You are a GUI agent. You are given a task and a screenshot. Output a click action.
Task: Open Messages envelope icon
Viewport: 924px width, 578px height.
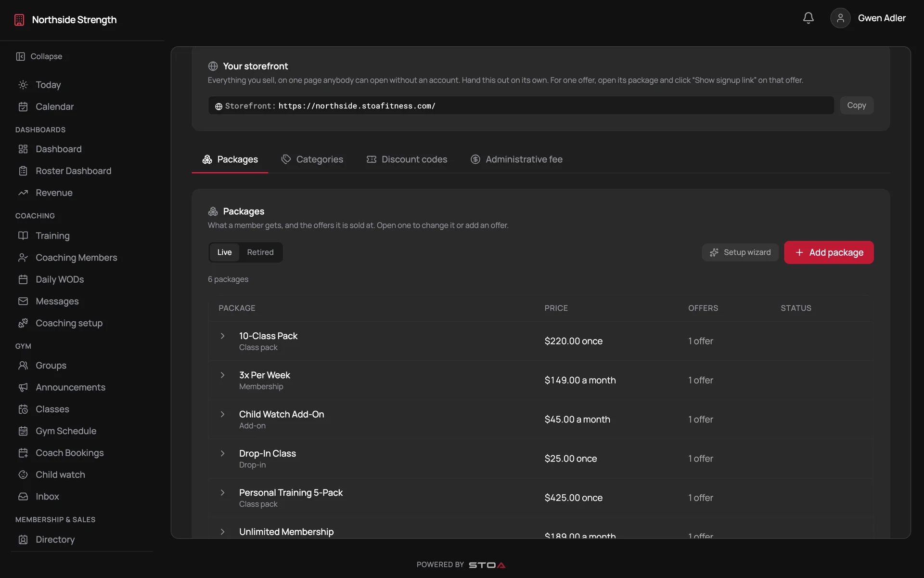pos(23,301)
